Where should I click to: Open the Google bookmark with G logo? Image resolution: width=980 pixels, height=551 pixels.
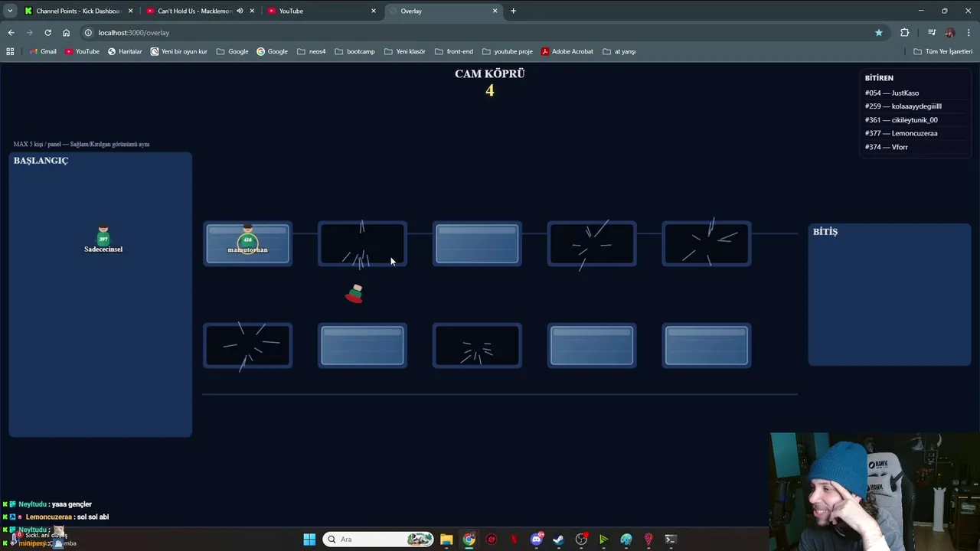click(272, 51)
